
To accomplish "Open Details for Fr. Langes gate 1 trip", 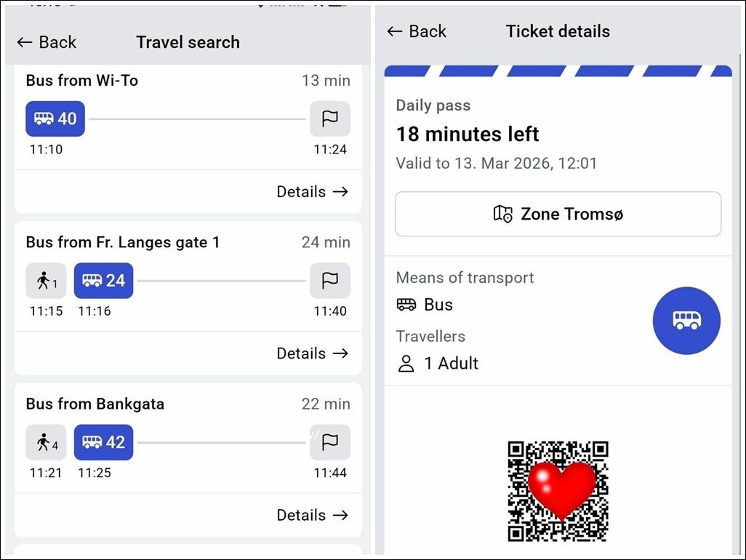I will (312, 353).
